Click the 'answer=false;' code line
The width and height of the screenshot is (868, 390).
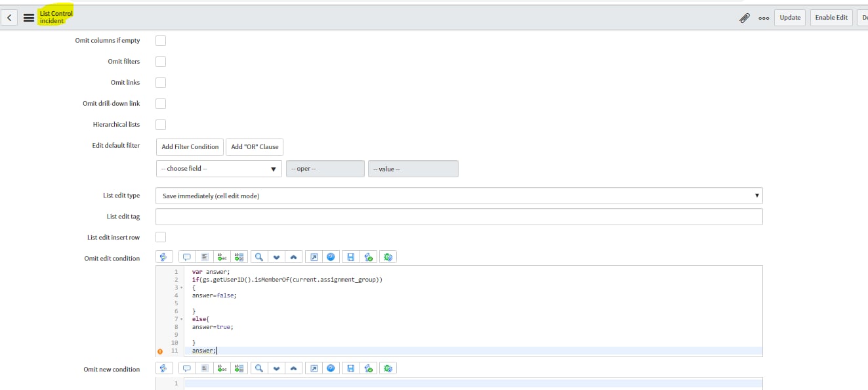click(215, 295)
